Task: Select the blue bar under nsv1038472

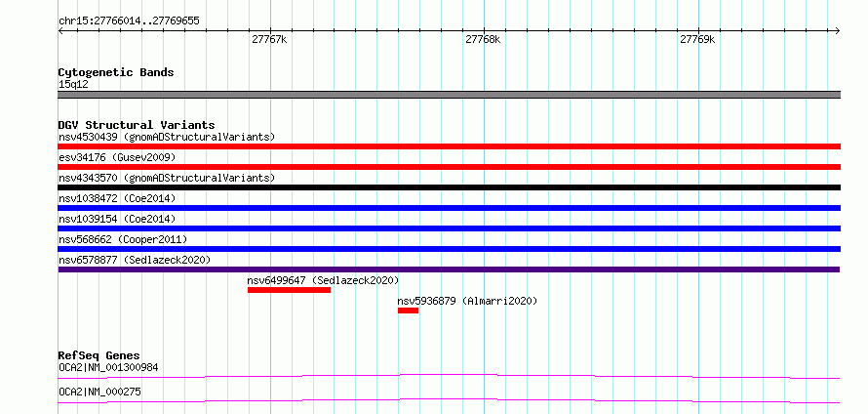Action: [449, 208]
